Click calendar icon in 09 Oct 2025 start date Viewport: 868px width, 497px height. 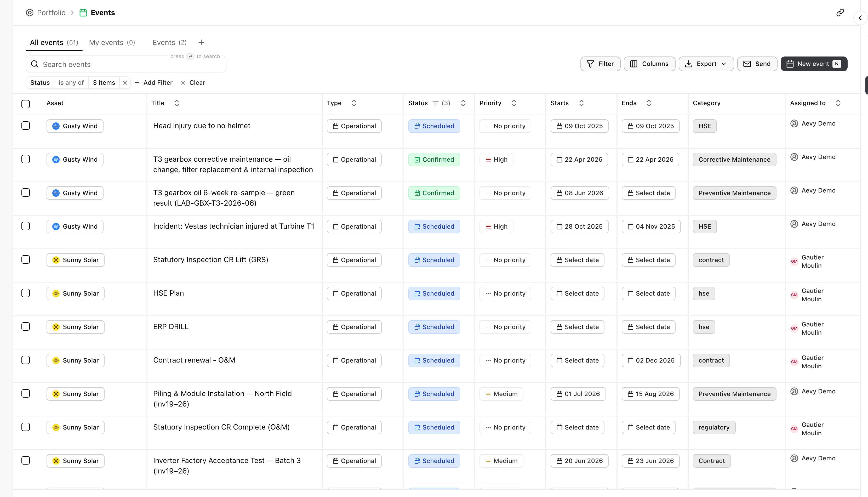[559, 126]
